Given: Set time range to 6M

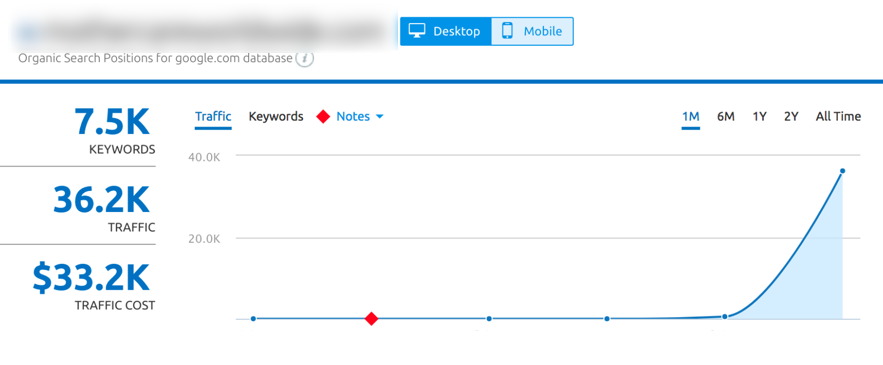Looking at the screenshot, I should pos(726,117).
